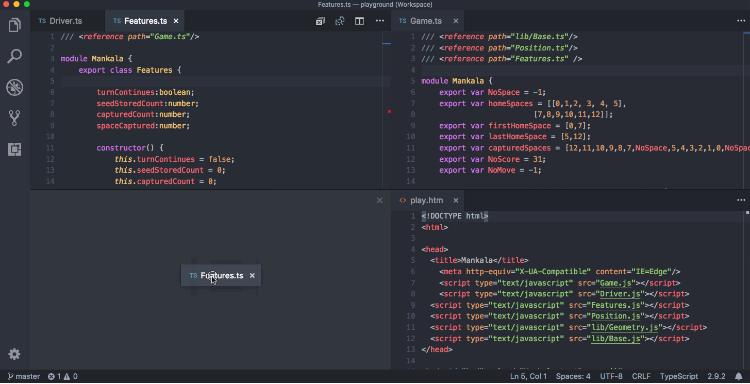This screenshot has height=384, width=750.
Task: Open More Actions menu in Game.ts group
Action: [x=741, y=21]
